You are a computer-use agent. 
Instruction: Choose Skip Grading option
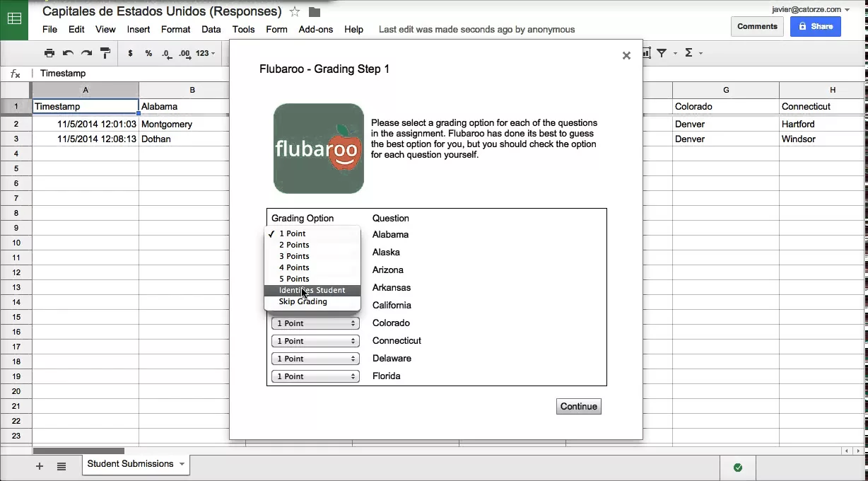click(x=312, y=301)
